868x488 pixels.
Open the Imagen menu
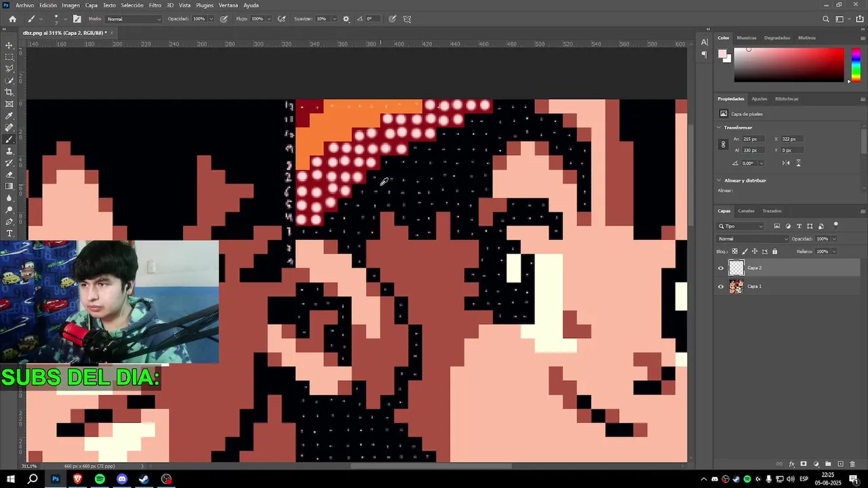71,5
